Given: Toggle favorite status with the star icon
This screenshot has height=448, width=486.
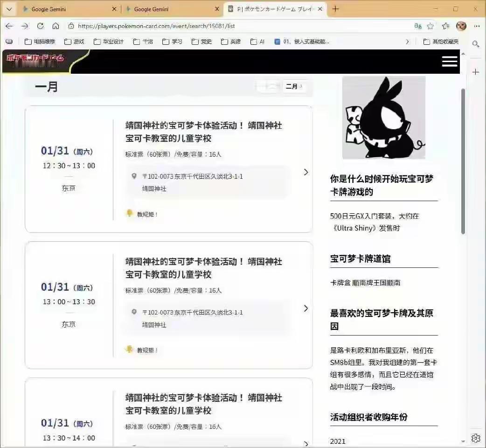Looking at the screenshot, I should click(x=430, y=27).
